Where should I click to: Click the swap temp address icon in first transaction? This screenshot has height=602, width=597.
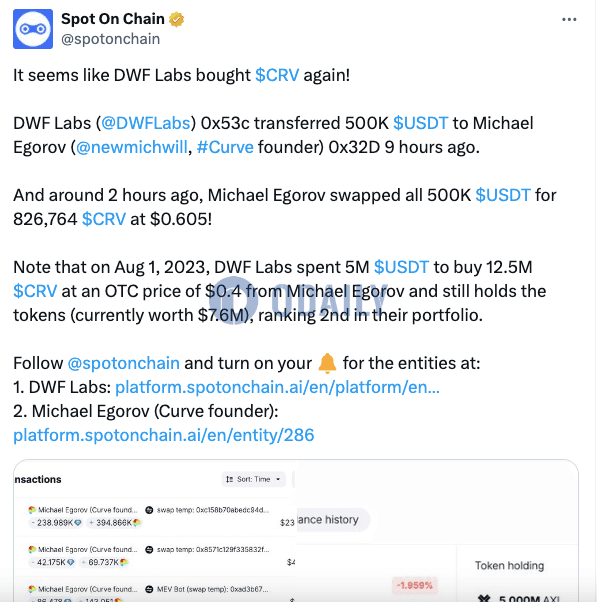point(149,510)
